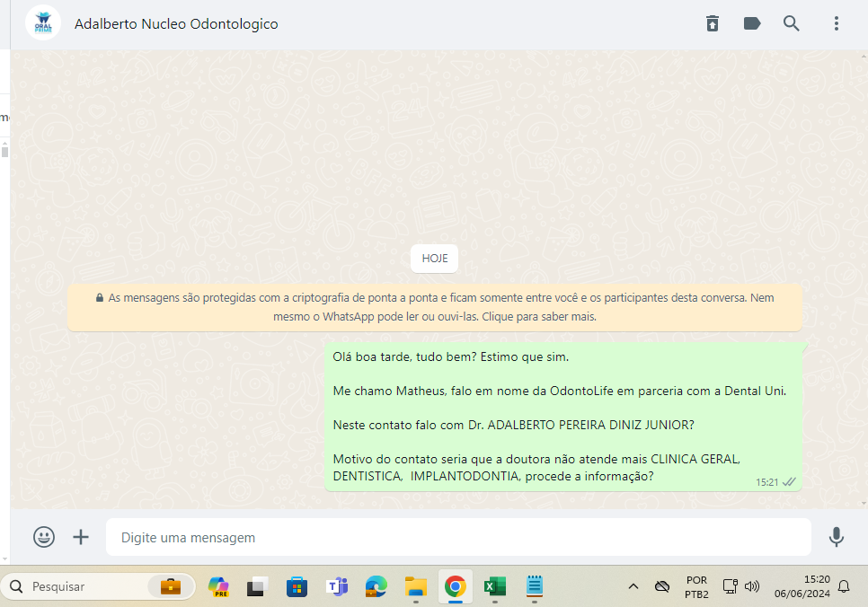This screenshot has height=607, width=868.
Task: Click the encryption notice banner to learn more
Action: point(435,308)
